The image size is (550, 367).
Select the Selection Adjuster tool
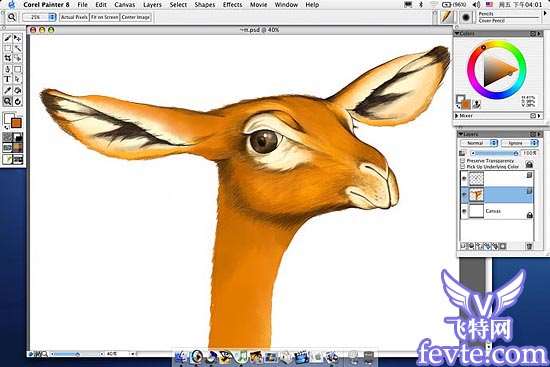click(18, 58)
